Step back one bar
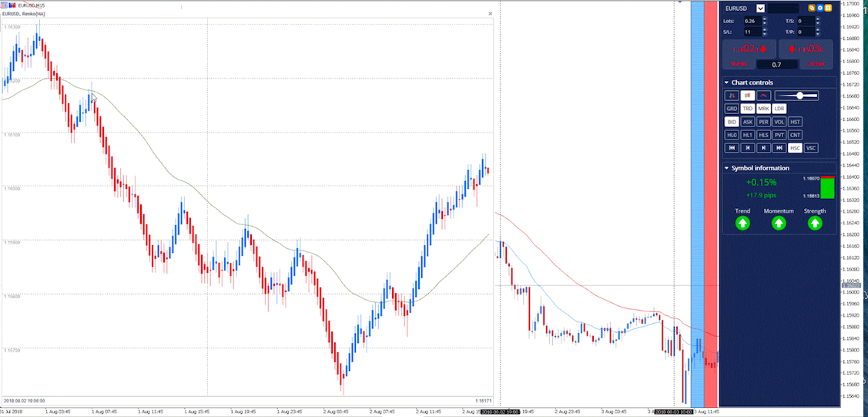 pos(748,148)
